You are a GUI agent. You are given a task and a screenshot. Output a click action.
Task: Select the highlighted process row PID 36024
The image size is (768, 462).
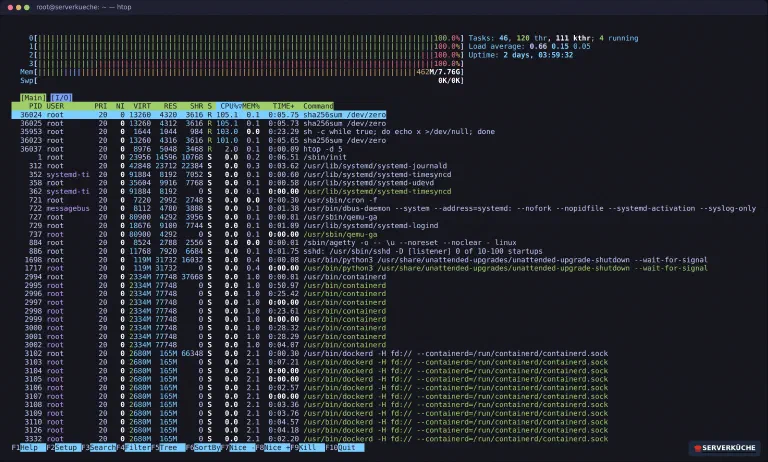198,115
